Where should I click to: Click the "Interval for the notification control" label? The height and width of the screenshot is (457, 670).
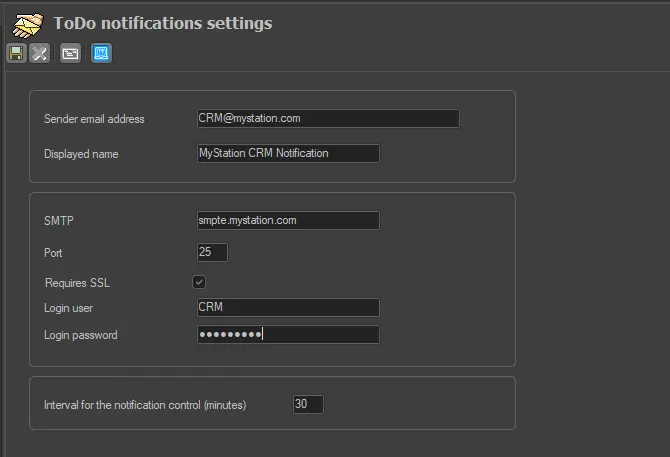tap(145, 405)
